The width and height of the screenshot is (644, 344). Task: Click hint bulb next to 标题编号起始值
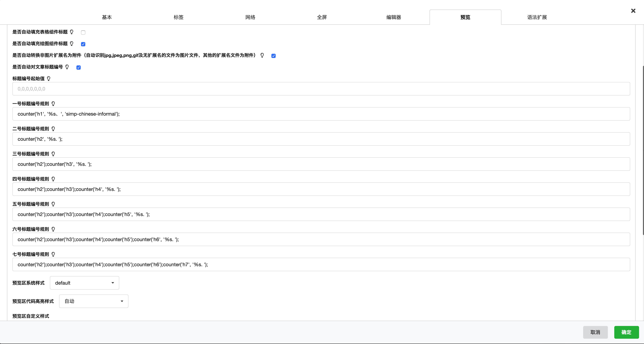tap(49, 79)
